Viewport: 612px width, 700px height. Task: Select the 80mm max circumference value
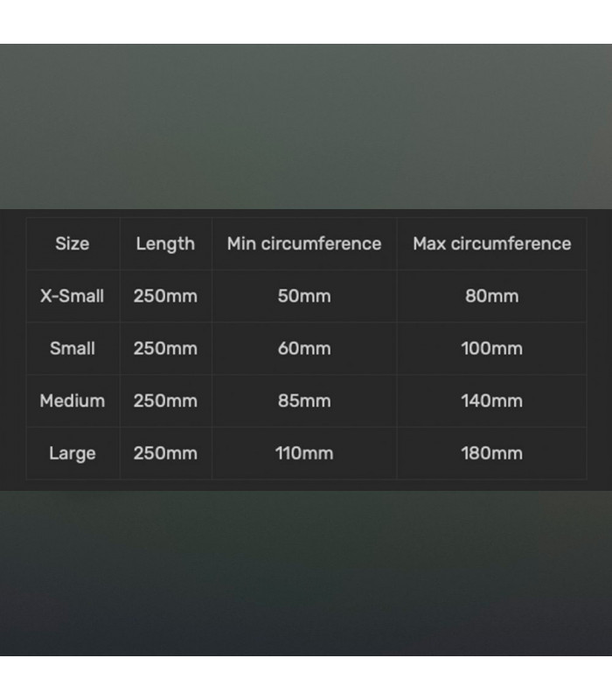coord(491,296)
